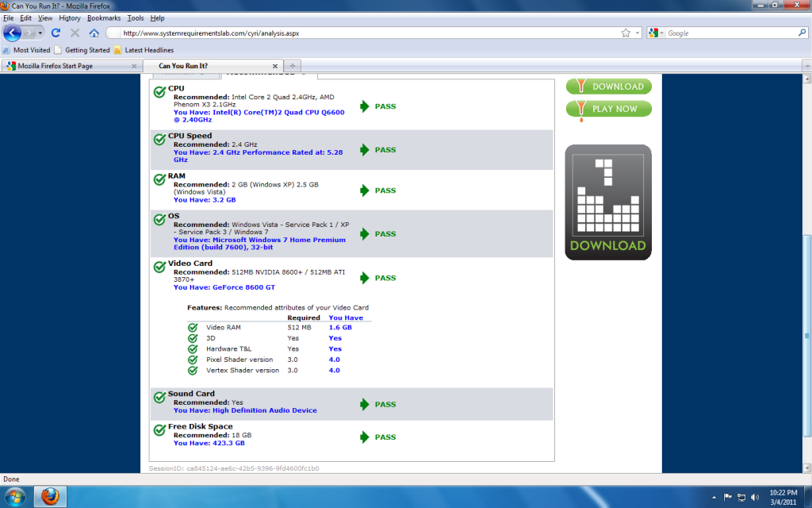Select the Can You Run It? tab
The image size is (812, 508).
(213, 66)
